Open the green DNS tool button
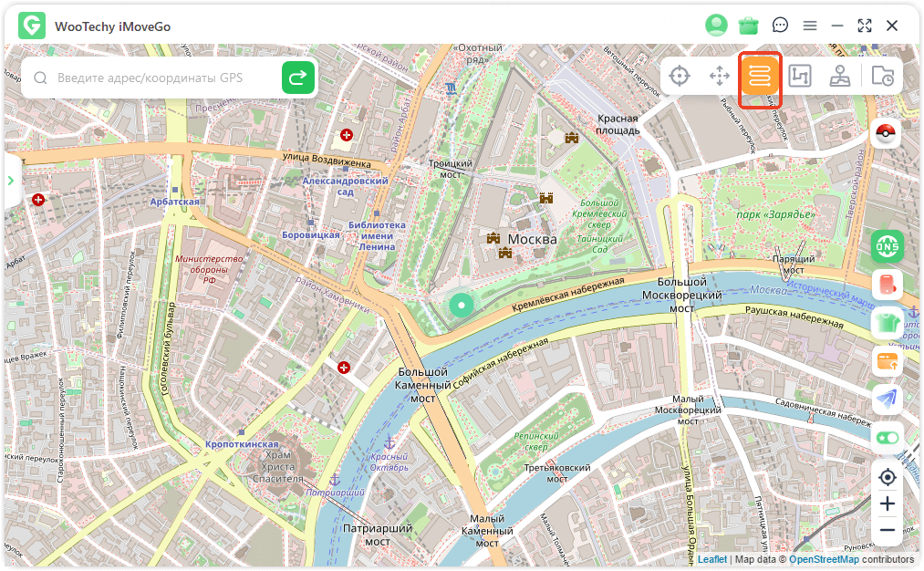 coord(887,245)
